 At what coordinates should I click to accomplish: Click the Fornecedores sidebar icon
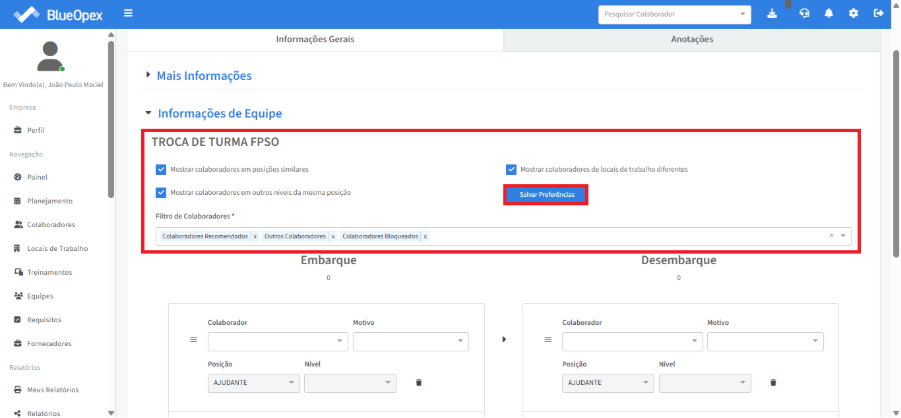click(x=17, y=344)
